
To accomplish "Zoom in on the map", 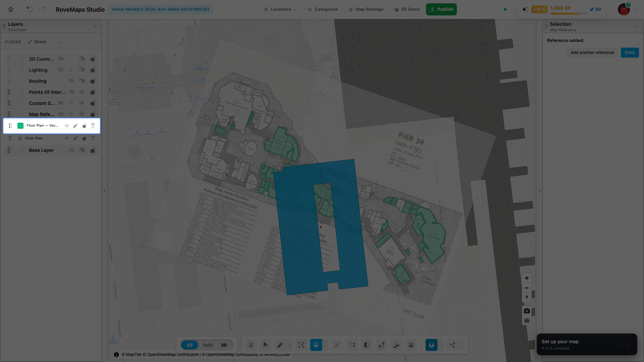I will pyautogui.click(x=527, y=278).
